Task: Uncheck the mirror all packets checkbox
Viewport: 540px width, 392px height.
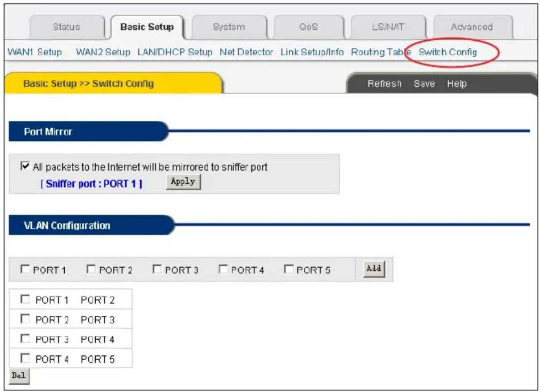Action: point(25,166)
